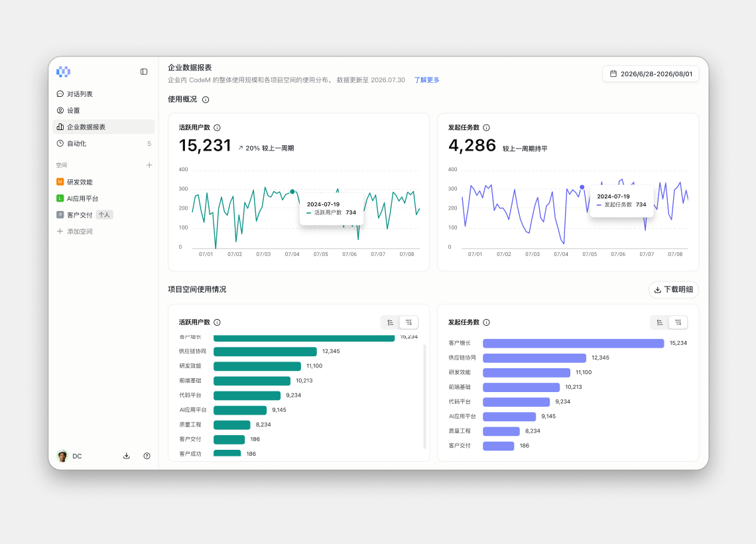This screenshot has height=544, width=756.
Task: Click the green data point on 活跃用户数 line chart
Action: [x=292, y=192]
